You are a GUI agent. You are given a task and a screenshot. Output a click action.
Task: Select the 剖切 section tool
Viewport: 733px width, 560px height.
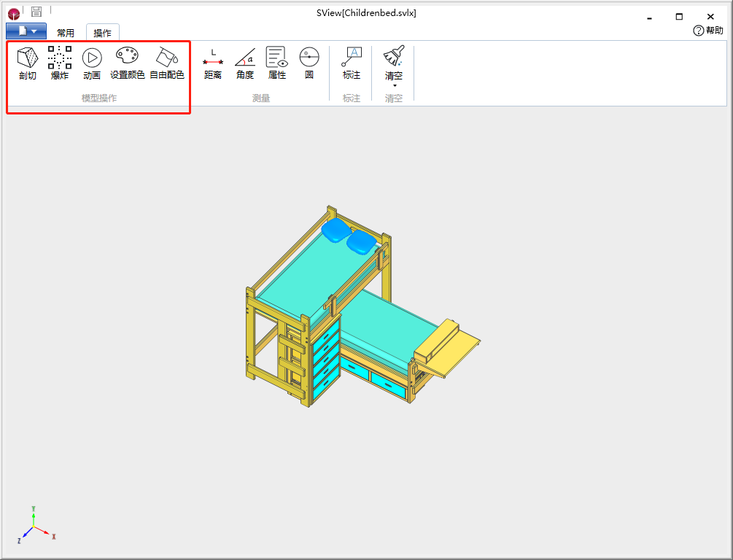point(28,63)
